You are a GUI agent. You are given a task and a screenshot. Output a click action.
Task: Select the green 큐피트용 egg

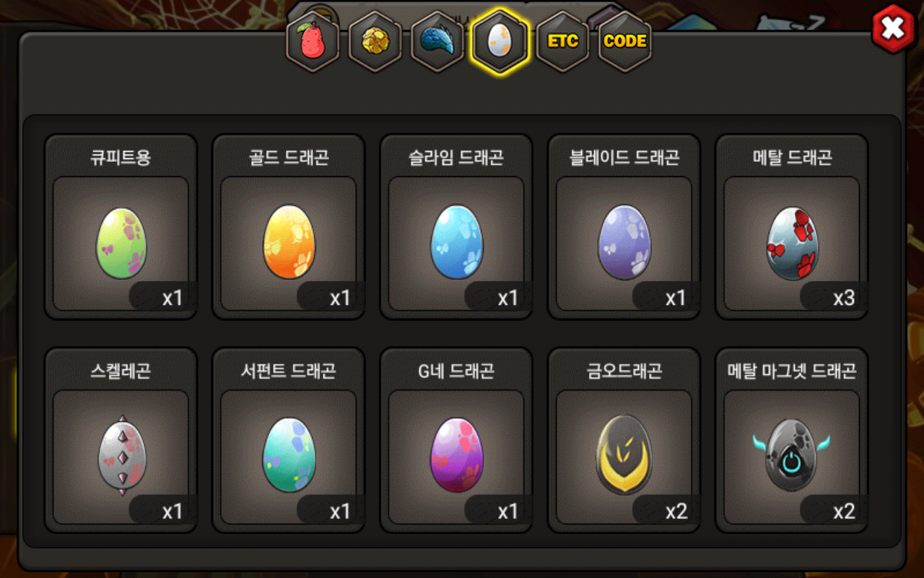[x=121, y=244]
